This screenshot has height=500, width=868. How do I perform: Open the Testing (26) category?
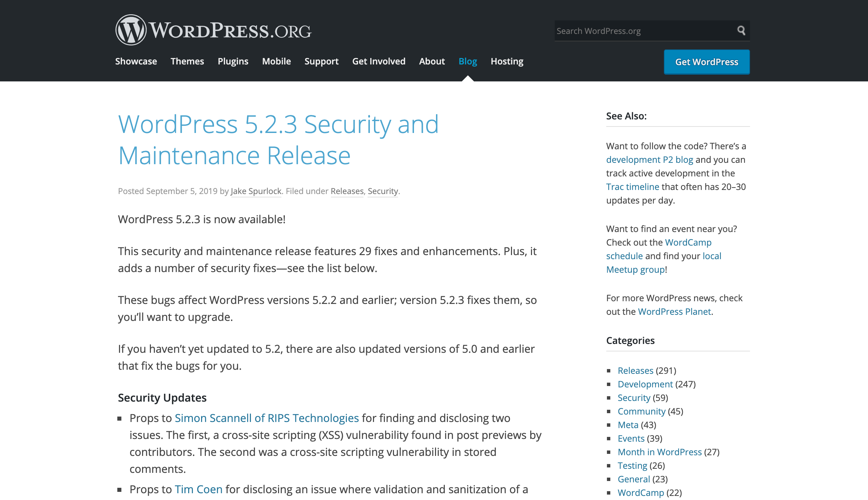632,466
